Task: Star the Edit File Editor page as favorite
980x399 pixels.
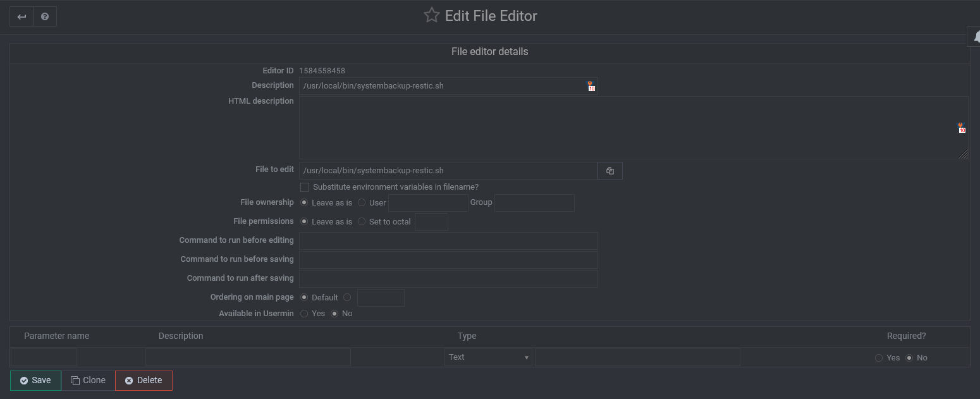Action: click(431, 15)
